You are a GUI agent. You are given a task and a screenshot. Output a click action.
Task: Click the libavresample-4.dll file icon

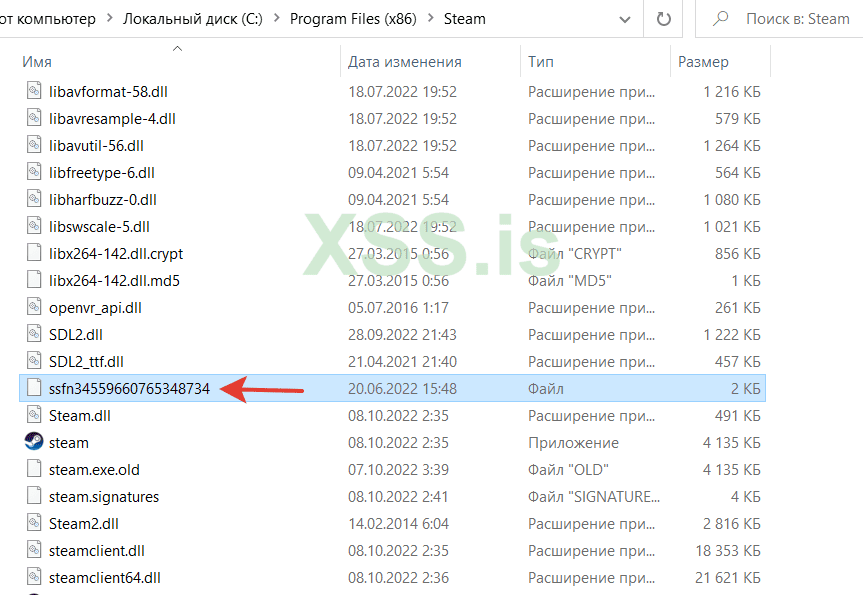34,117
